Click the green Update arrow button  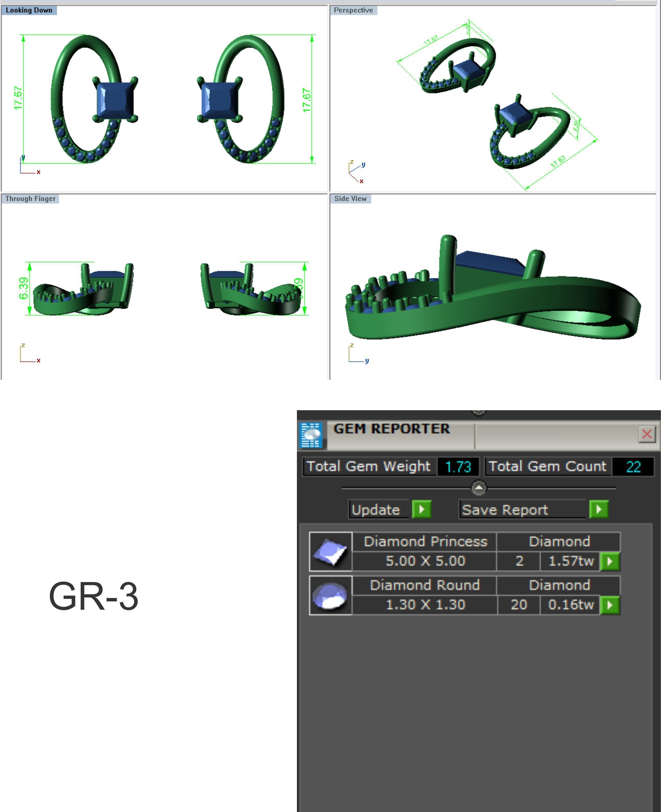(422, 509)
